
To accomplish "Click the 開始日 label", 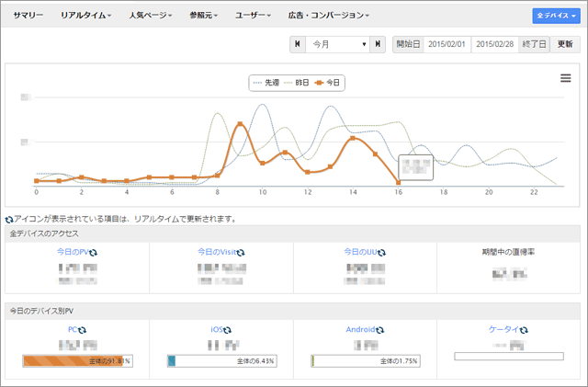I will pos(408,44).
